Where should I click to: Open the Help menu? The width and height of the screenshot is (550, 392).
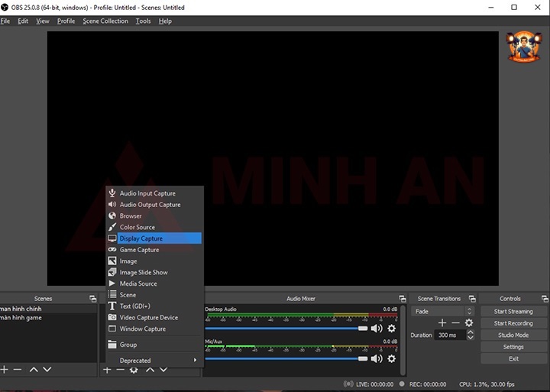pos(165,21)
